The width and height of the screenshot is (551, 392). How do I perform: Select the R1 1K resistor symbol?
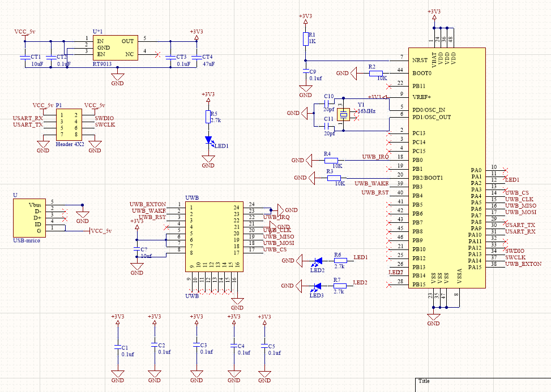pyautogui.click(x=305, y=39)
